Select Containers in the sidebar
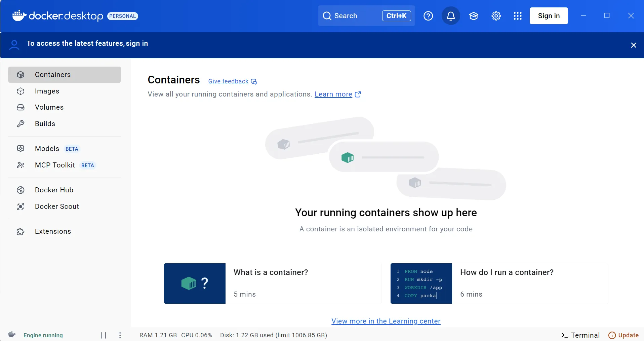644x341 pixels. pyautogui.click(x=65, y=75)
